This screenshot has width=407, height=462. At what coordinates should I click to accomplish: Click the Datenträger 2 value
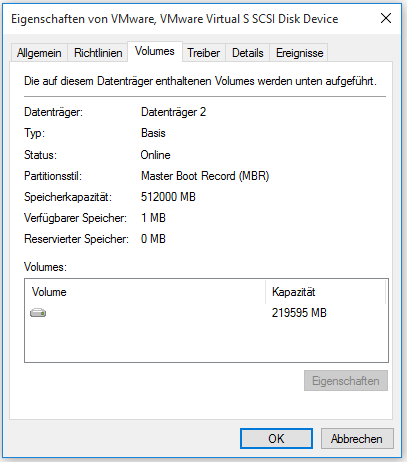point(173,112)
